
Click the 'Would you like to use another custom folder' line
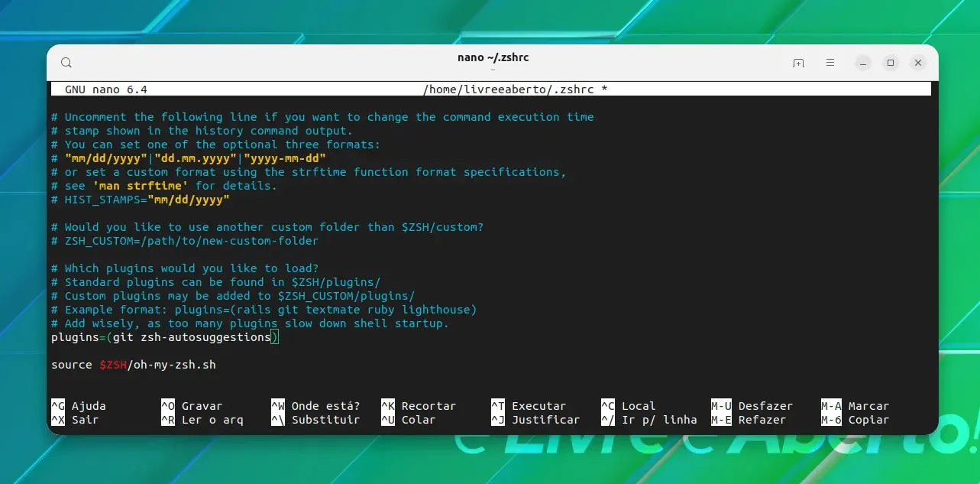[x=267, y=227]
